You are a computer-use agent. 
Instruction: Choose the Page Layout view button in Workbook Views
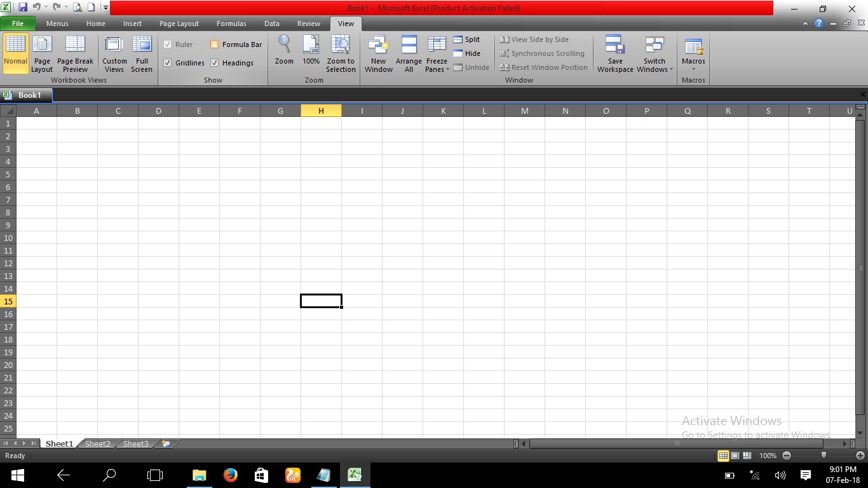(x=42, y=53)
